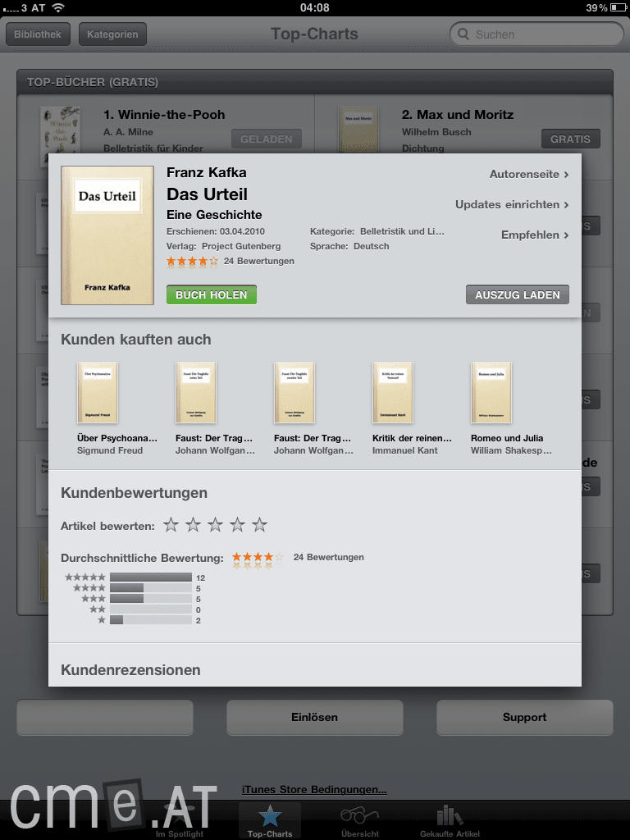This screenshot has height=840, width=630.
Task: Open Romeo und Julia book cover
Action: (x=491, y=393)
